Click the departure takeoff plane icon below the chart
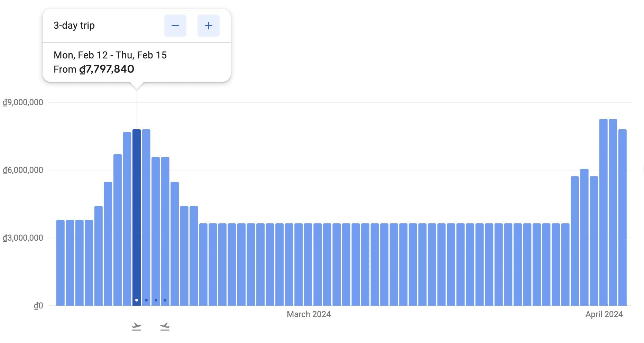 (x=137, y=326)
